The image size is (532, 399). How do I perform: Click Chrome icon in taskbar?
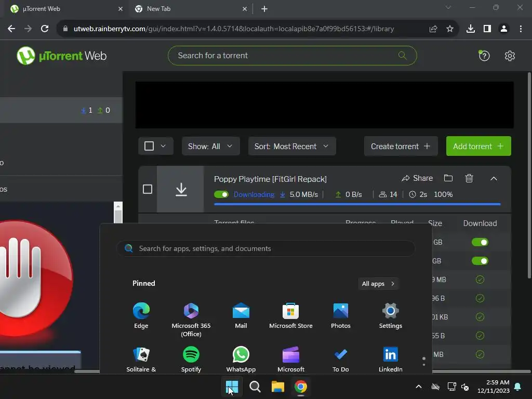pos(301,387)
